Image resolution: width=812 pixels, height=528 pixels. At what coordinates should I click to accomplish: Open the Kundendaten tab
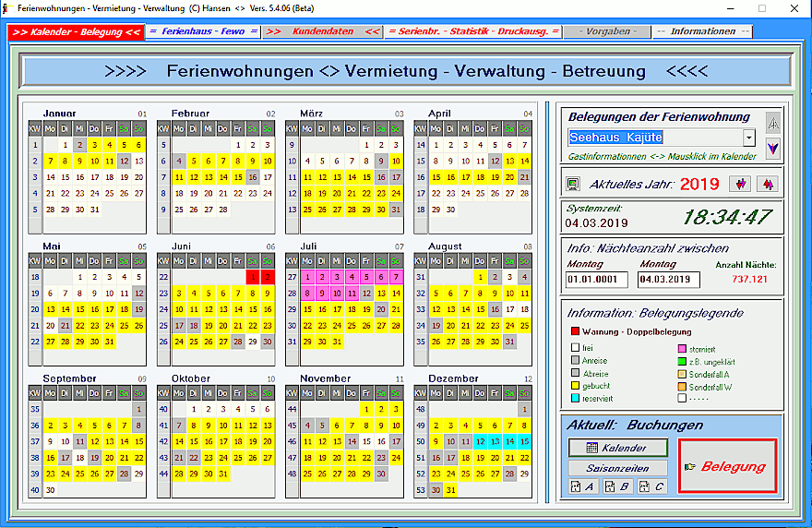(x=322, y=31)
